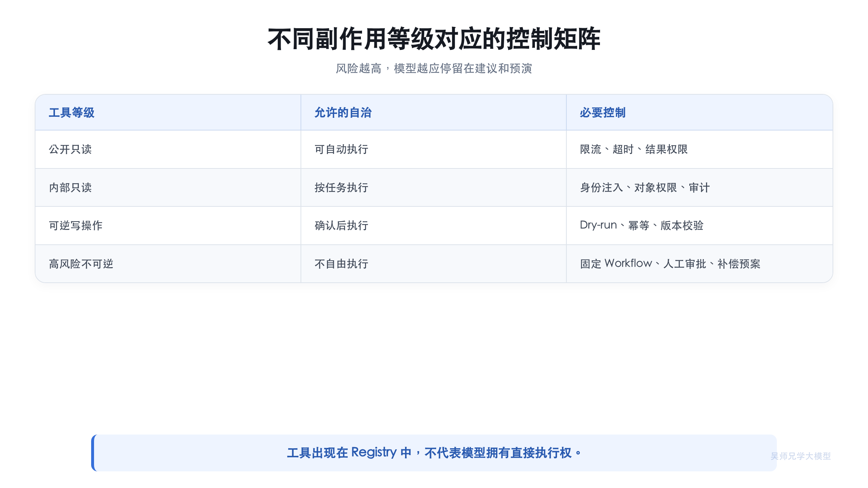Click the 高风险不可逆 cell
Viewport: 868px width, 488px height.
(x=168, y=264)
